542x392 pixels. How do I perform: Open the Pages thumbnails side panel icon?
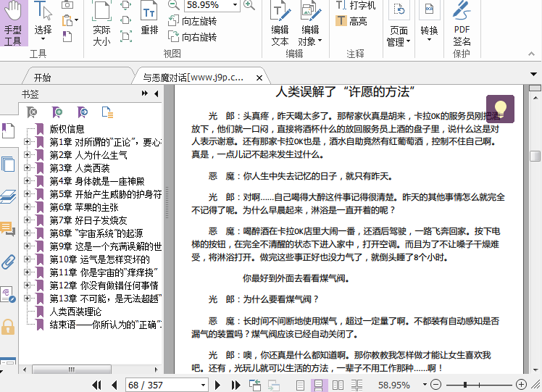(7, 164)
